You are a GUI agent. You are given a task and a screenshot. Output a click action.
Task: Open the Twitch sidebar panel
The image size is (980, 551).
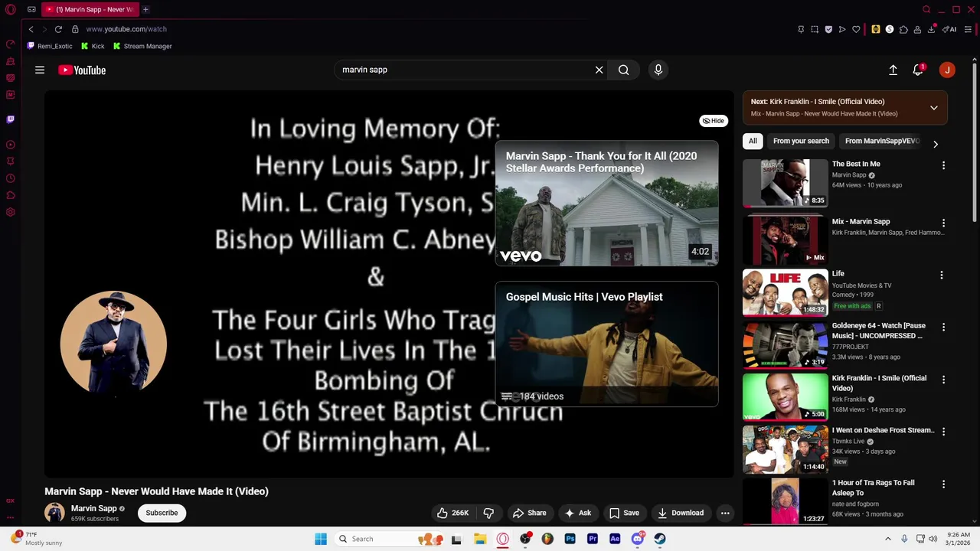(10, 119)
